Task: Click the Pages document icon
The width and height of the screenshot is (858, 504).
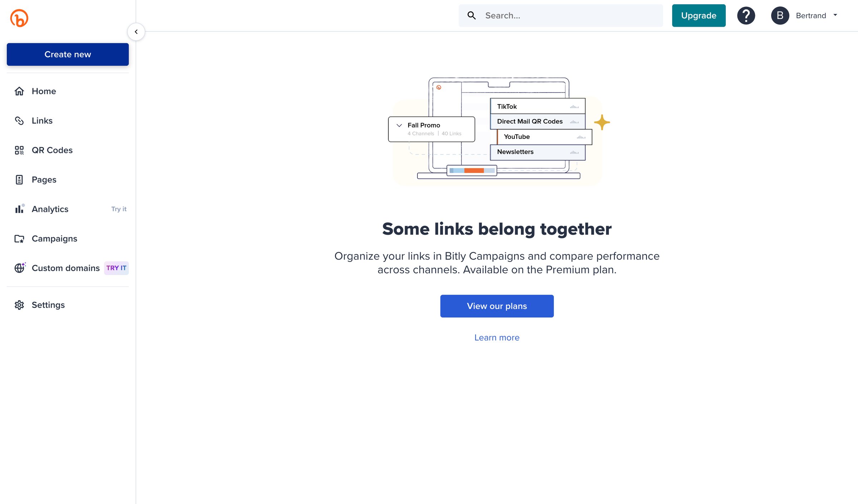Action: (19, 180)
